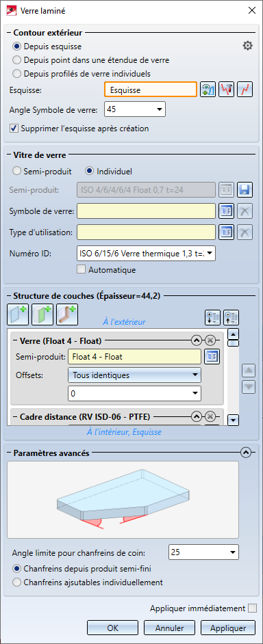Open the Offsets Tous identiques dropdown

[135, 375]
